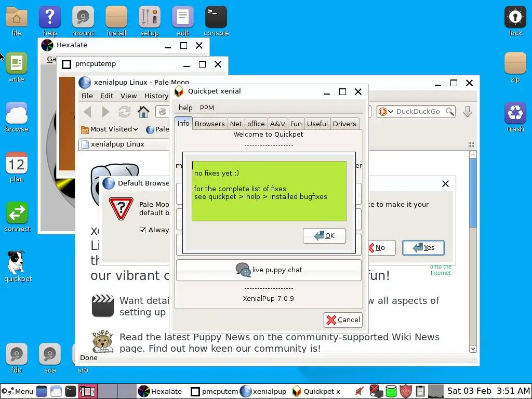Click the muted volume tray icon

(x=360, y=391)
